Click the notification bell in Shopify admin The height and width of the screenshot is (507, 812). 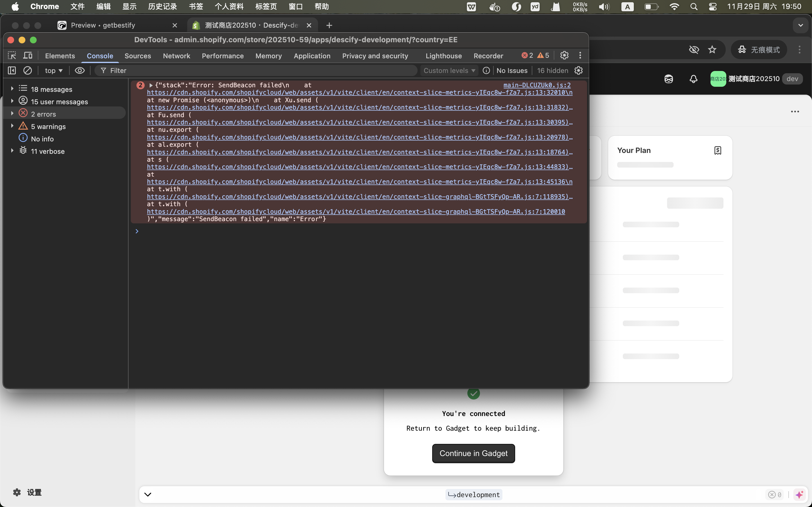click(x=693, y=79)
